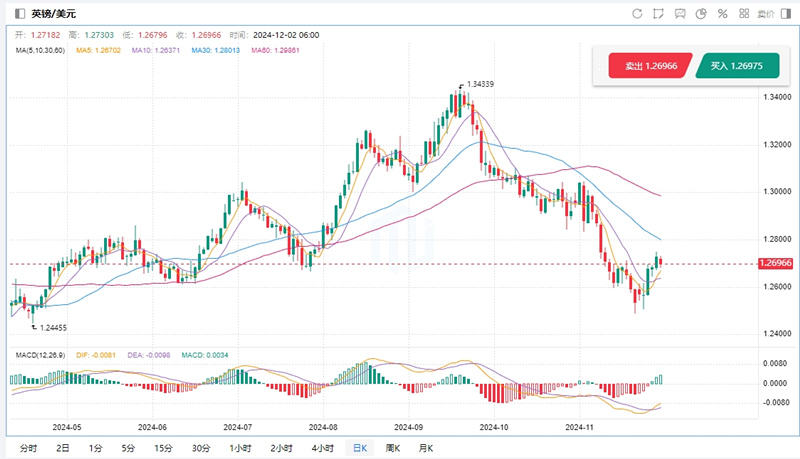800x459 pixels.
Task: Click the 1.26966 current price label on axis
Action: click(776, 263)
